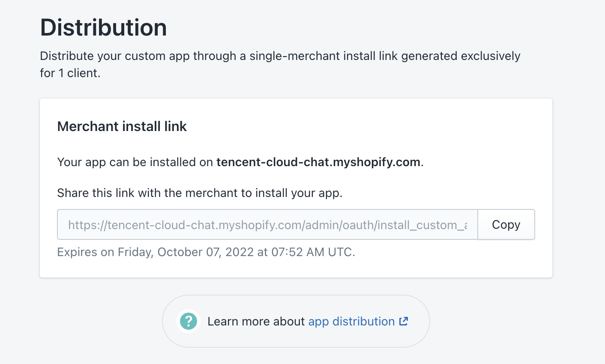Click the 'Learn more about' footer text

pyautogui.click(x=256, y=321)
